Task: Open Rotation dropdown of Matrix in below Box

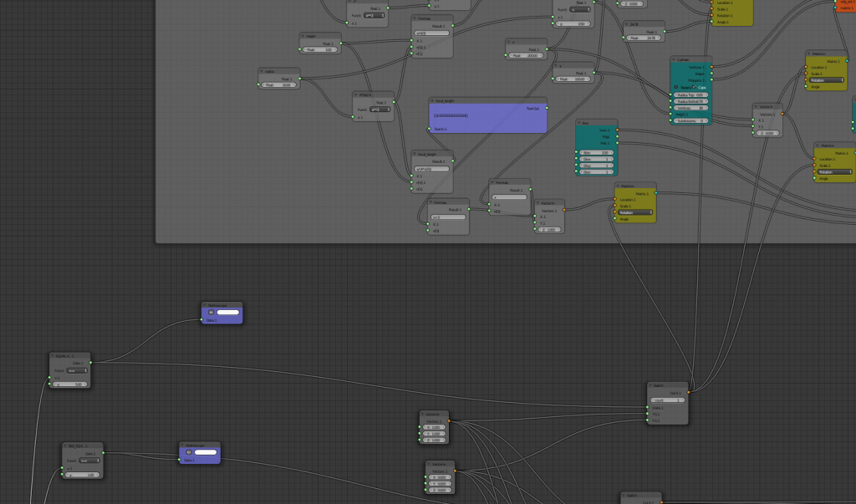Action: (635, 212)
